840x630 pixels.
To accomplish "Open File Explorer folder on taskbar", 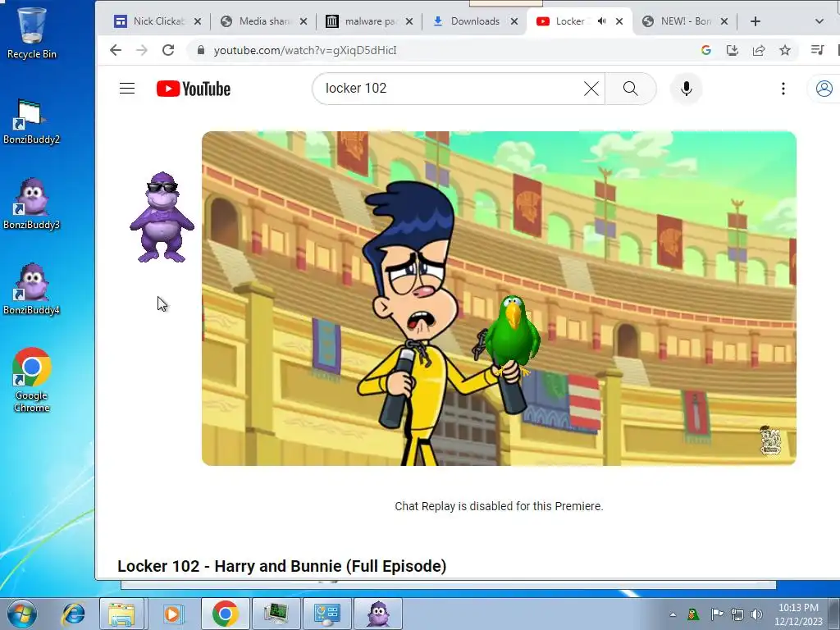I will pyautogui.click(x=121, y=614).
